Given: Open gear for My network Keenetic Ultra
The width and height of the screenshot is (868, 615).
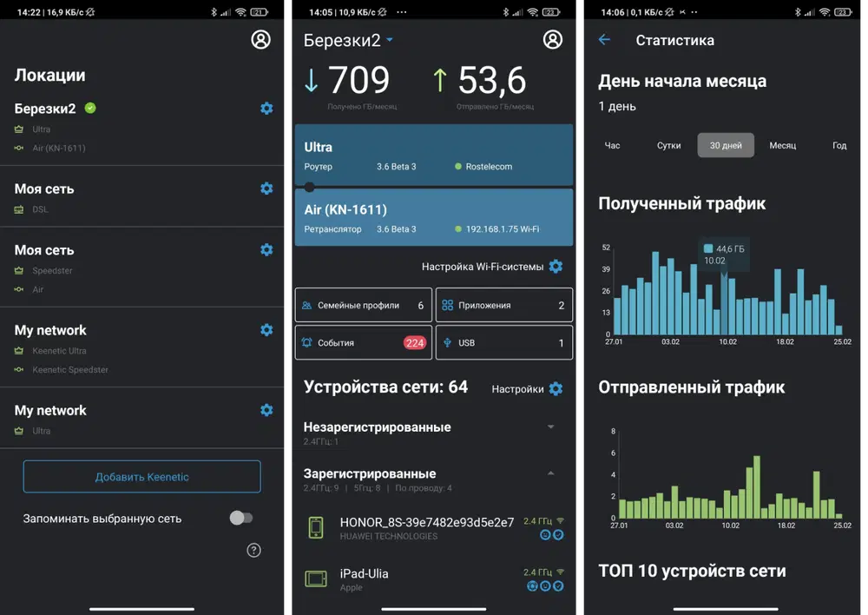Looking at the screenshot, I should pyautogui.click(x=266, y=330).
